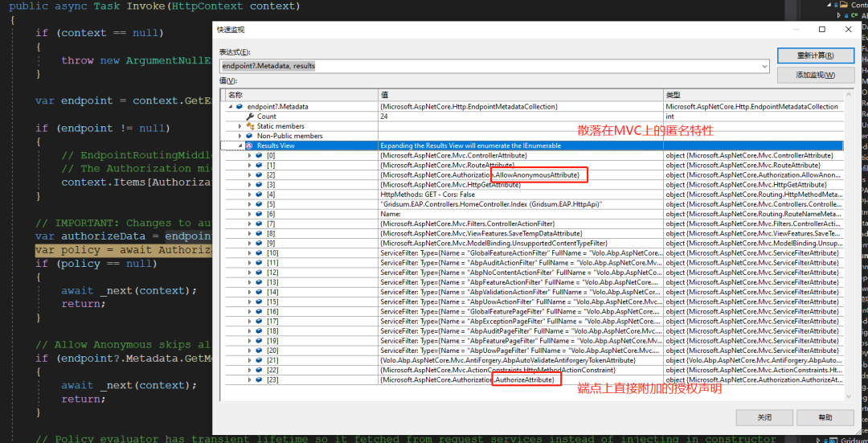The image size is (868, 443).
Task: Click the cube icon of row [5]
Action: (x=259, y=204)
